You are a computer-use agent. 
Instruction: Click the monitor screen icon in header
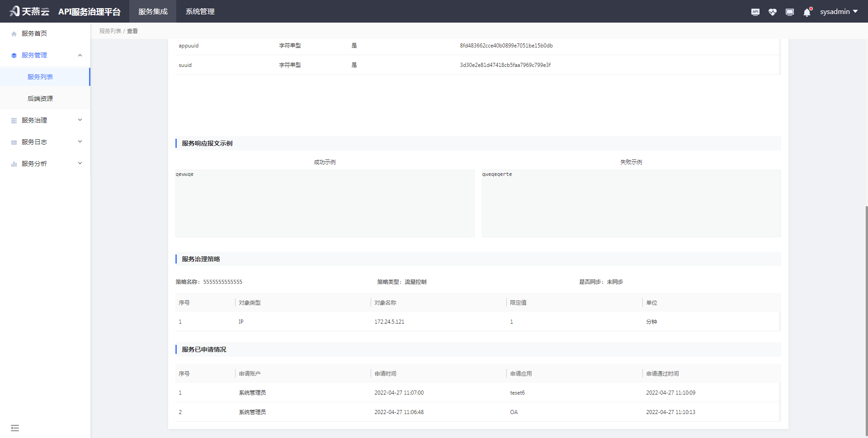(x=790, y=11)
